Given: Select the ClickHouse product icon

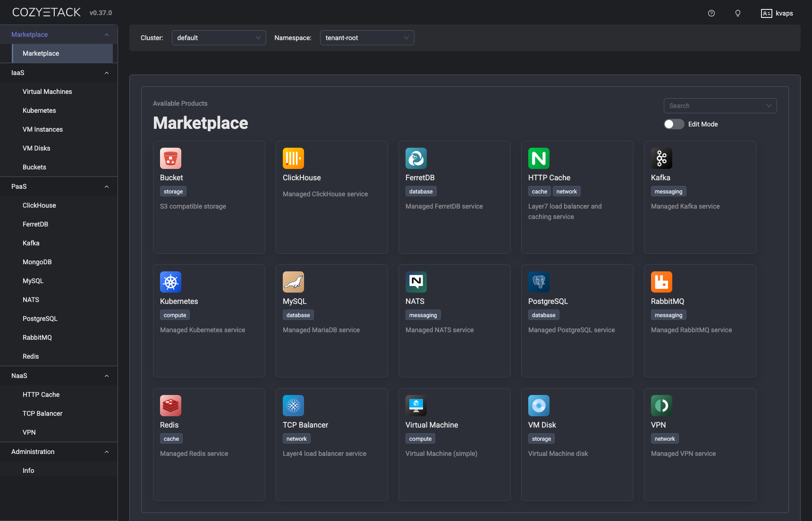Looking at the screenshot, I should [293, 158].
